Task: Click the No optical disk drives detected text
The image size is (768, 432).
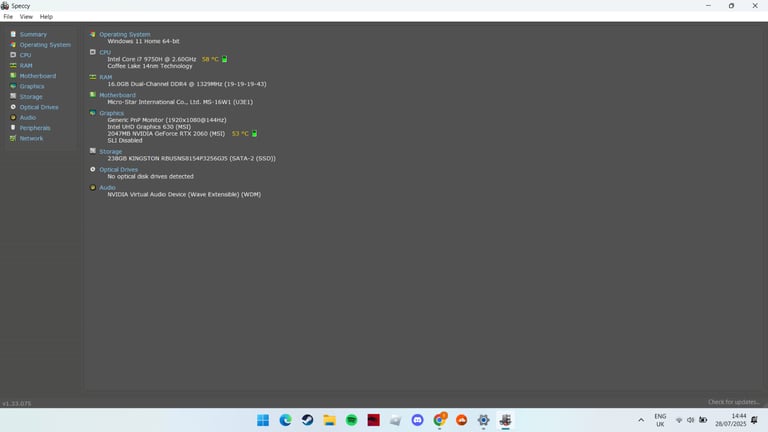Action: pyautogui.click(x=150, y=176)
